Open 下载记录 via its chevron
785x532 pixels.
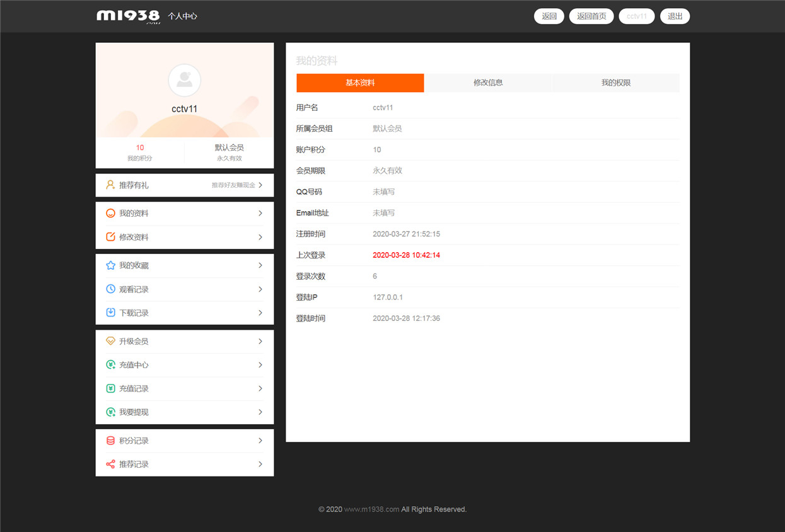click(x=260, y=313)
